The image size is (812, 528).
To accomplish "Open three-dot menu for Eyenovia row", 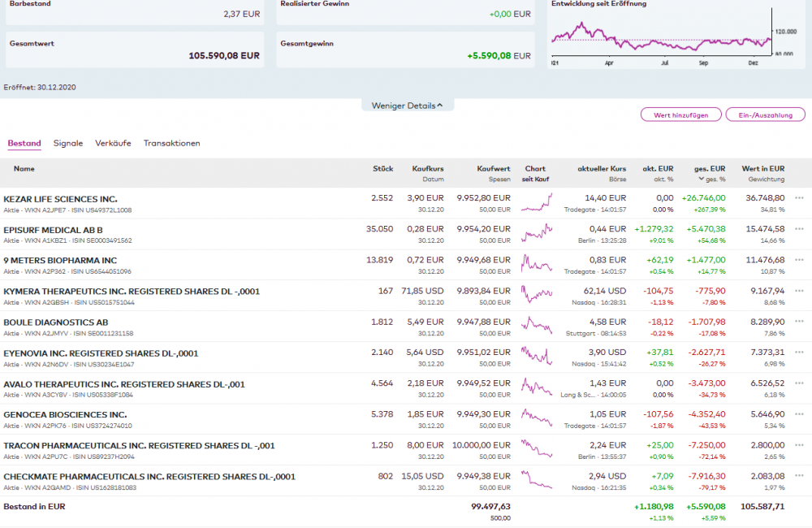I will [x=800, y=352].
